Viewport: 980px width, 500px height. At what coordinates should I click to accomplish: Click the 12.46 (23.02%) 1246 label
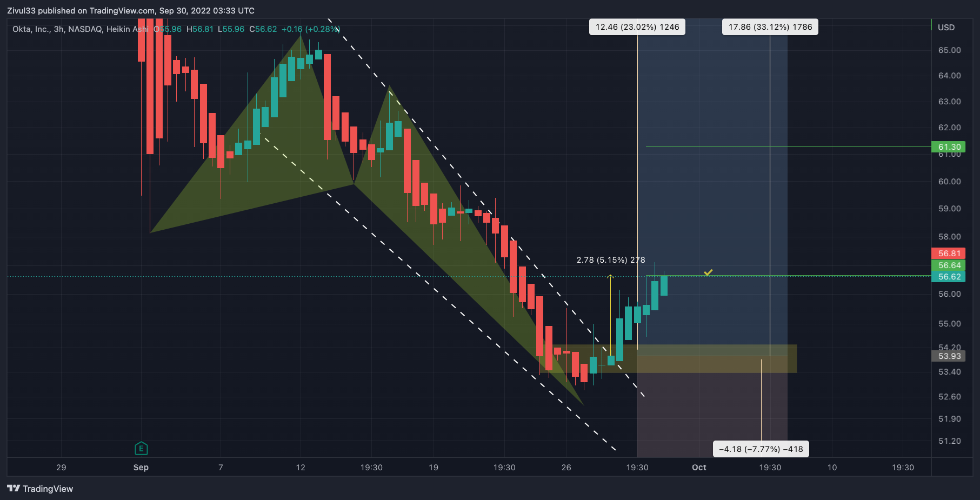tap(637, 27)
